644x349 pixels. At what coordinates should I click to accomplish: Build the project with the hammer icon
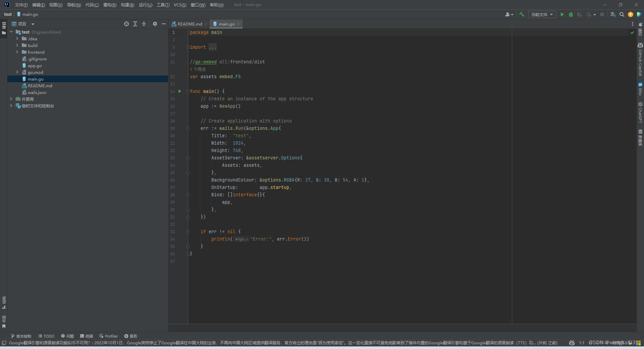pos(522,14)
